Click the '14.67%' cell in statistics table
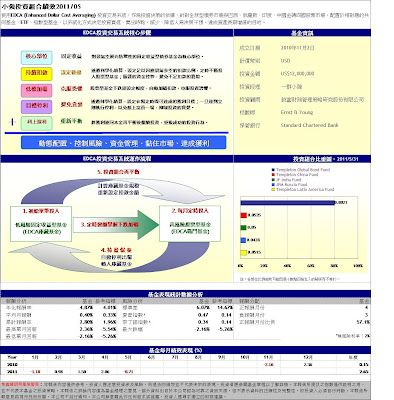This screenshot has width=394, height=400. [x=225, y=308]
